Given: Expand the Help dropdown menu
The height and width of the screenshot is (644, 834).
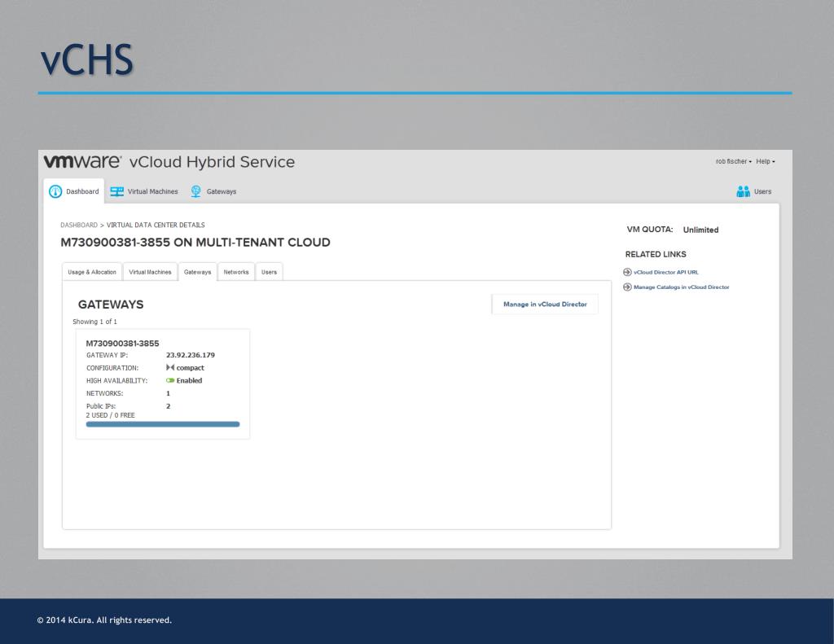Looking at the screenshot, I should (x=766, y=161).
